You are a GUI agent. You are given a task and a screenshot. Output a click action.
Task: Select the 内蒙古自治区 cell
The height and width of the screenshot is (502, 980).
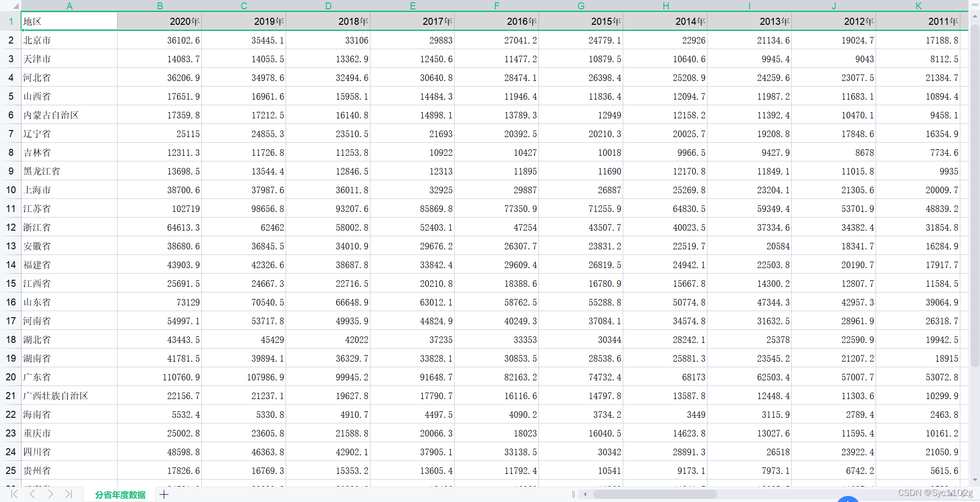69,115
